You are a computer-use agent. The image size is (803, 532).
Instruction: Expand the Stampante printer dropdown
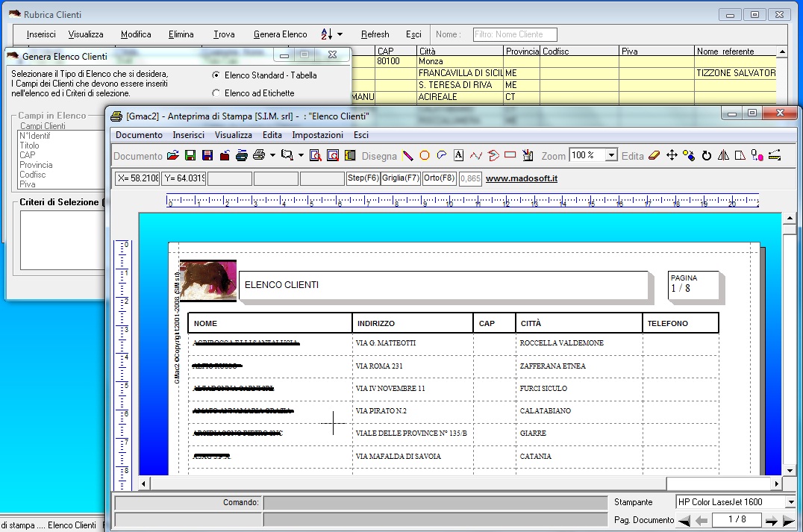coord(791,502)
